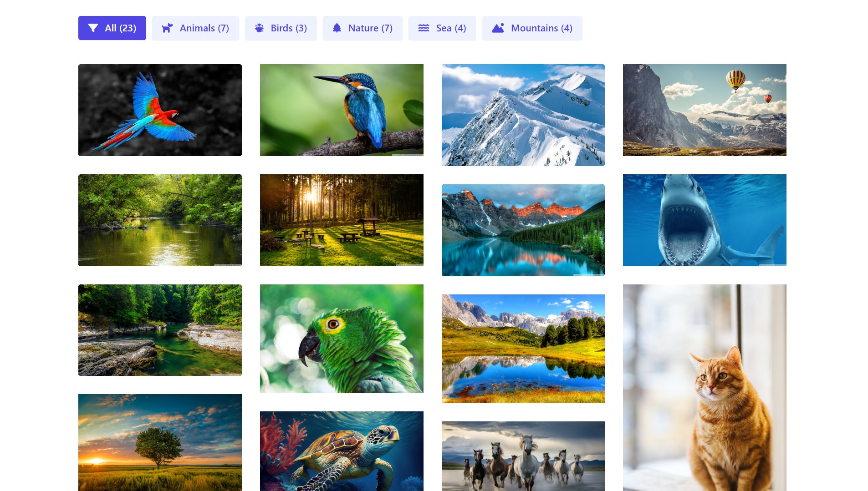The image size is (868, 491).
Task: Select the All (23) filter tab
Action: point(112,28)
